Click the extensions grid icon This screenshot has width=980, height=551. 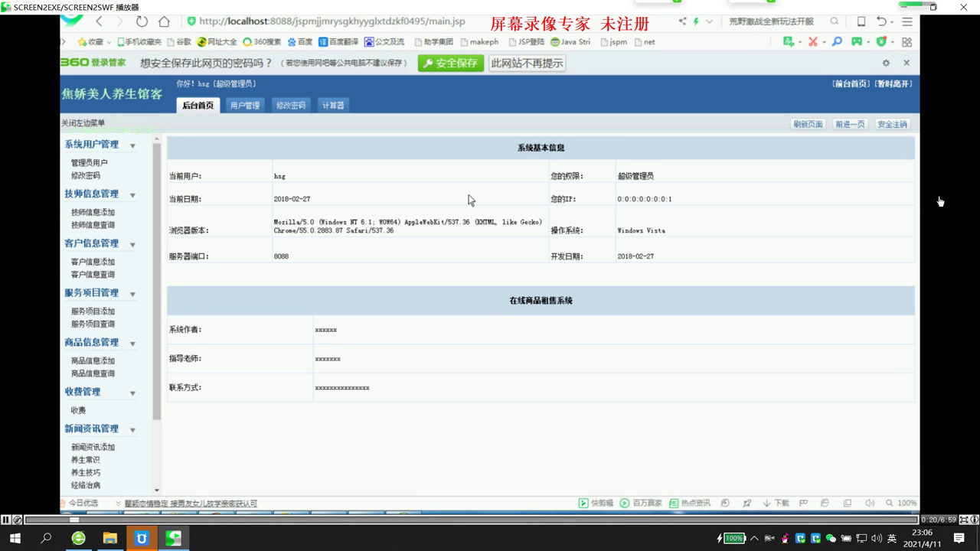click(x=907, y=42)
